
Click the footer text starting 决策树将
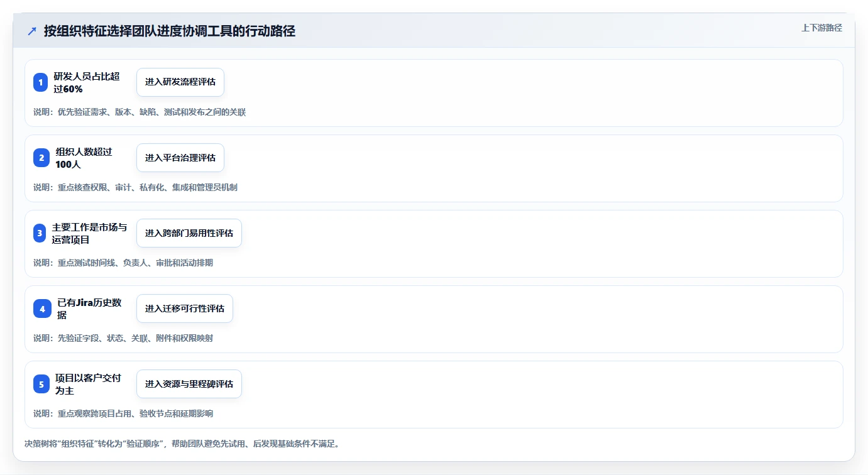pos(182,444)
